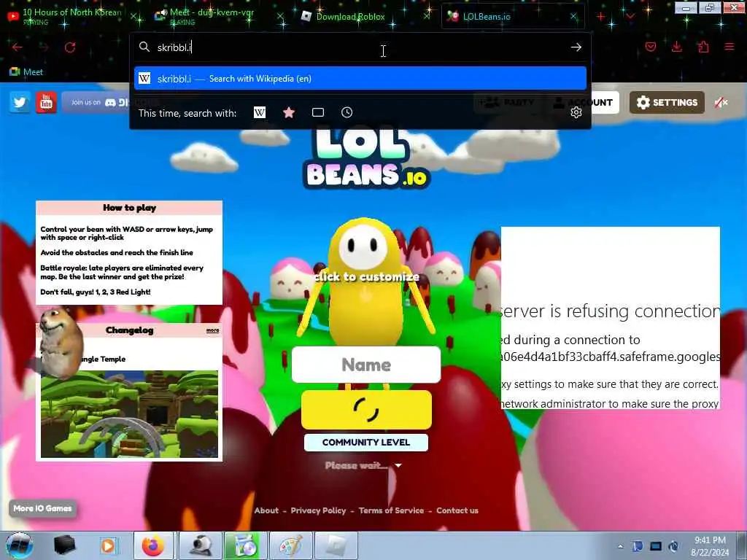Open the media player taskbar icon
747x560 pixels.
pyautogui.click(x=108, y=545)
